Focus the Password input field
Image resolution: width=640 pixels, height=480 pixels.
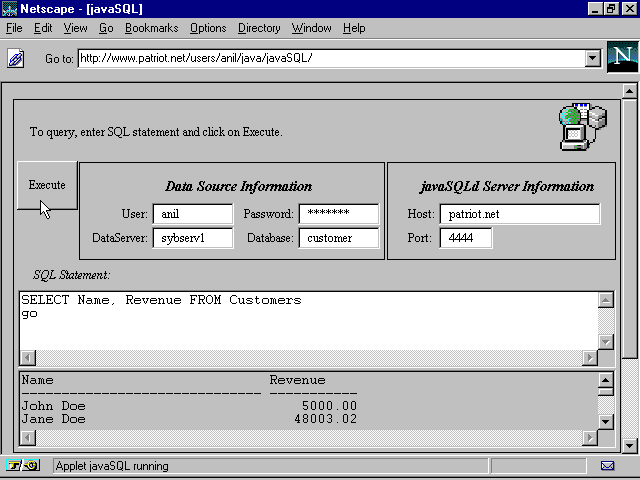338,213
